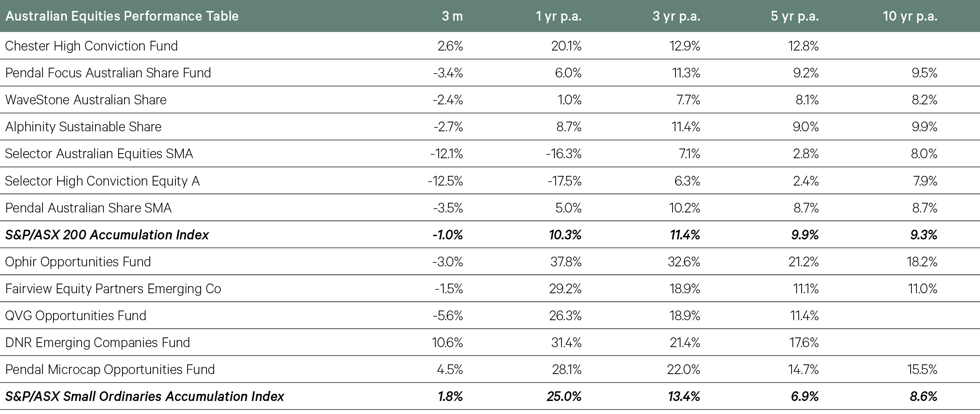Select DNR Emerging Companies Fund 3 m value
The width and height of the screenshot is (980, 414).
[x=447, y=342]
